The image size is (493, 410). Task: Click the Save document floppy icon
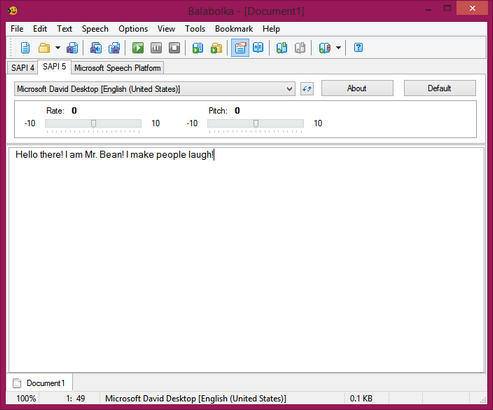pyautogui.click(x=72, y=48)
